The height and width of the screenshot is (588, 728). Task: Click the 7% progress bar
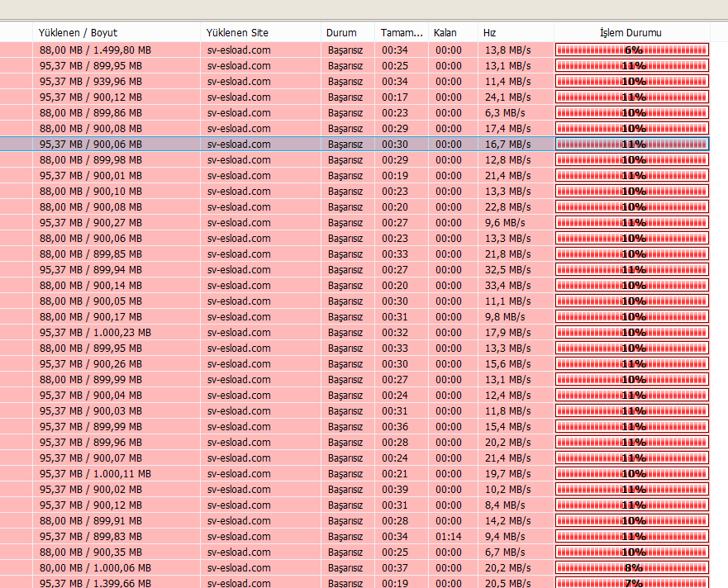coord(632,583)
